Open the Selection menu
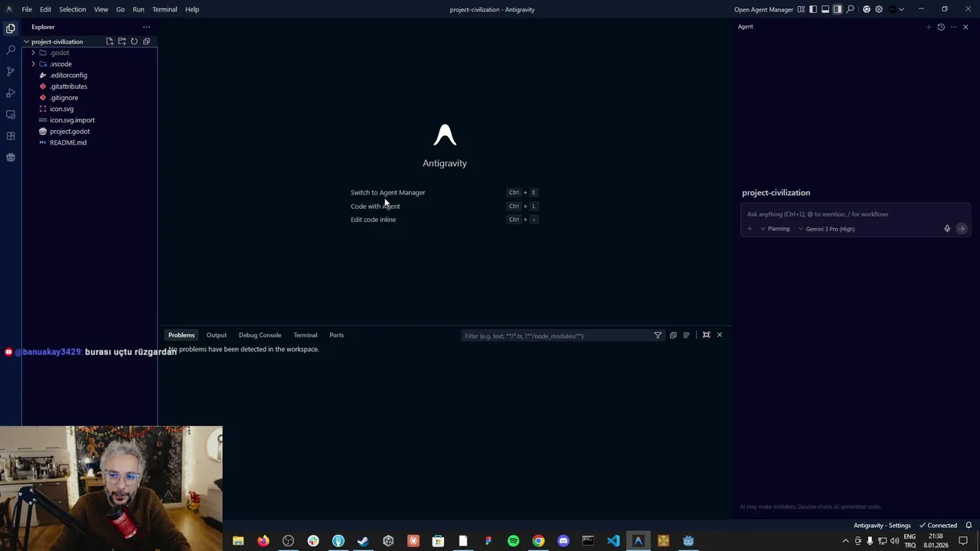The height and width of the screenshot is (551, 980). pos(72,9)
